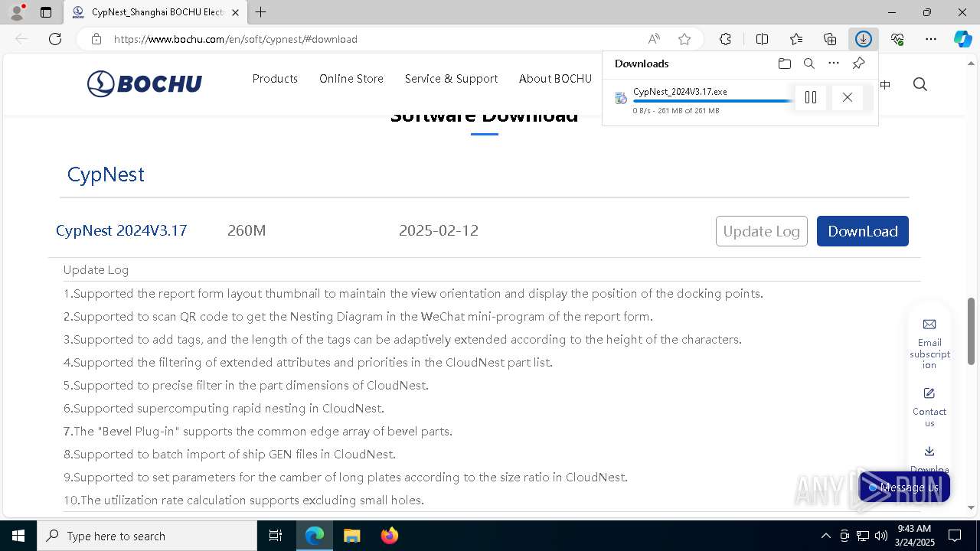Switch language to Chinese

[x=885, y=85]
